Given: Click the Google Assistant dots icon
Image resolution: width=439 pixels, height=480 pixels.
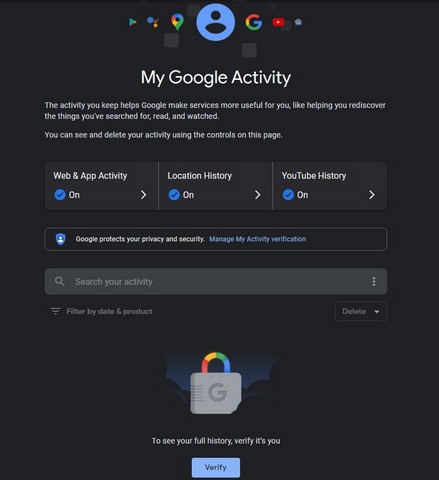Looking at the screenshot, I should point(153,22).
